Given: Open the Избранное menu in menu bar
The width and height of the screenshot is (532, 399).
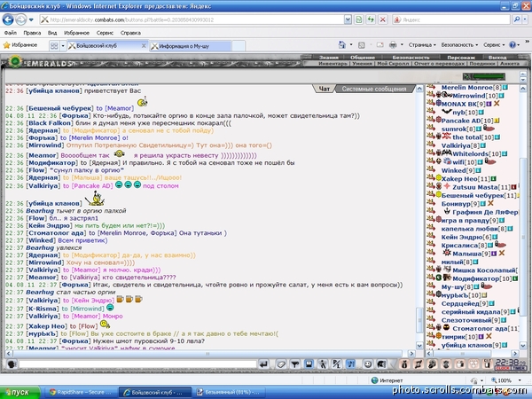Looking at the screenshot, I should tap(76, 33).
